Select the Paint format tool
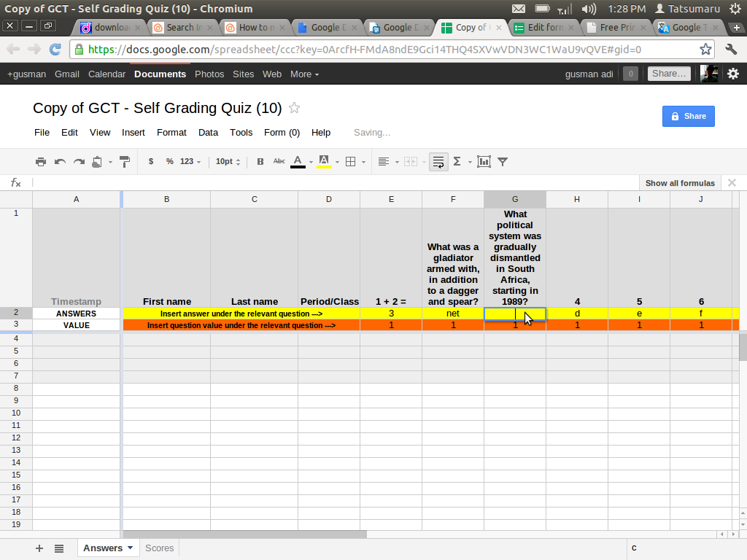The image size is (747, 560). (125, 161)
